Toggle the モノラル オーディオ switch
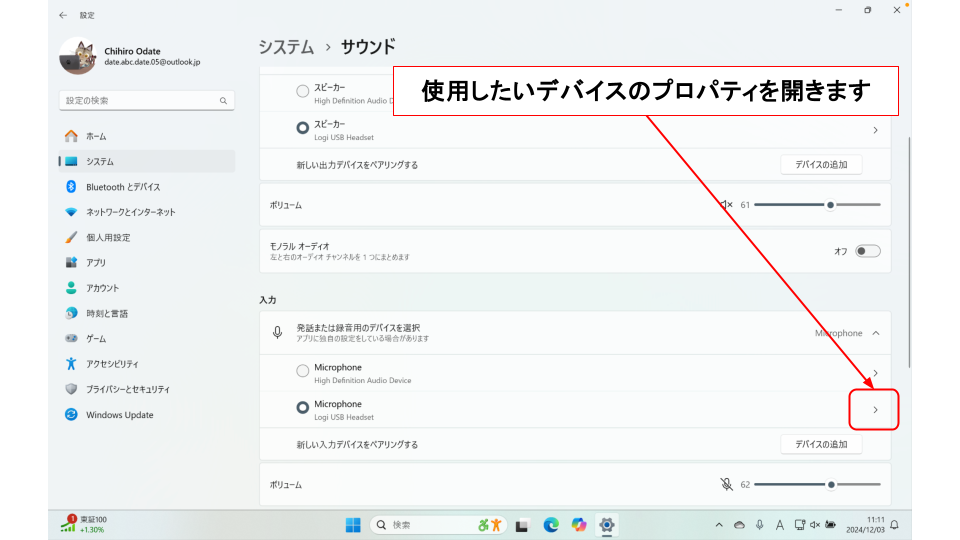 867,251
